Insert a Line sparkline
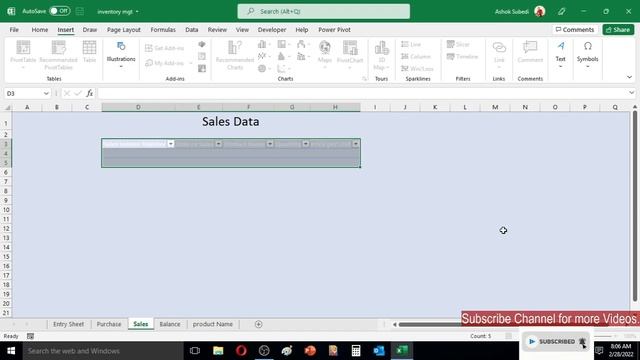 411,44
